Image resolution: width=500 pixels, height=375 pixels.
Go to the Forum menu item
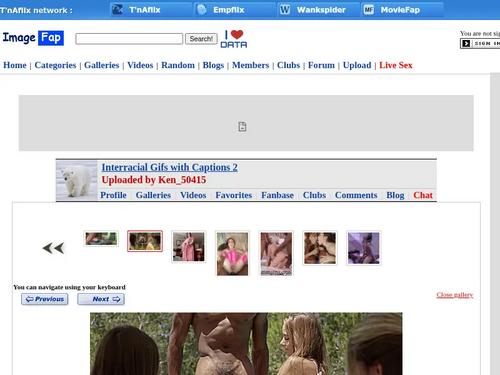(x=321, y=65)
